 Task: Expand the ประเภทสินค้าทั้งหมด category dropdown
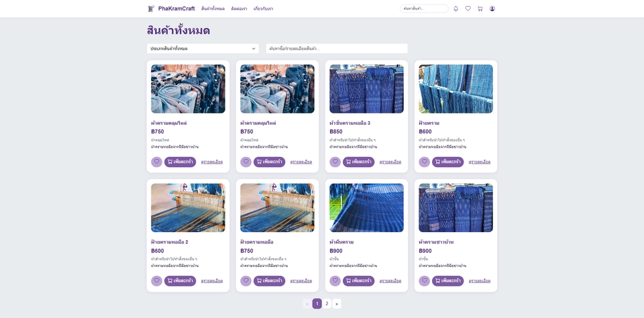coord(203,48)
